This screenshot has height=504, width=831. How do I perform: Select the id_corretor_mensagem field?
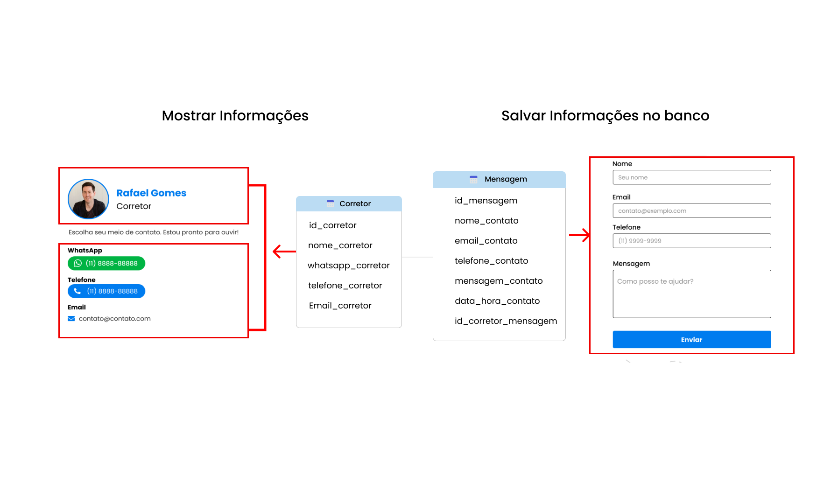point(506,321)
